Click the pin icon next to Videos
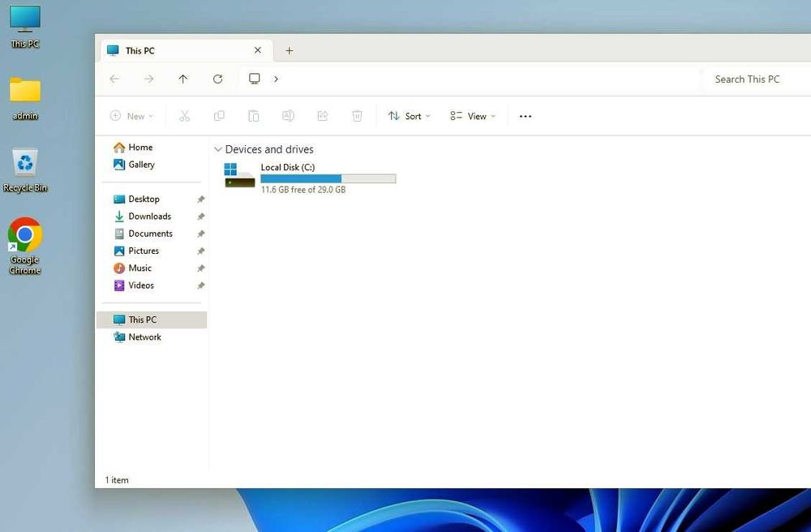Viewport: 811px width, 532px height. pyautogui.click(x=200, y=285)
